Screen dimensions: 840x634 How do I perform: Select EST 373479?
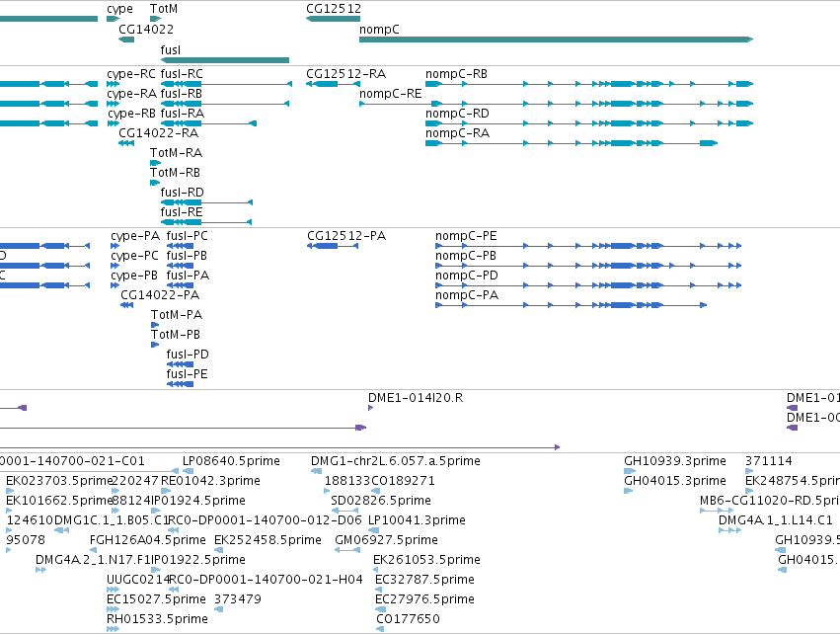tap(218, 609)
